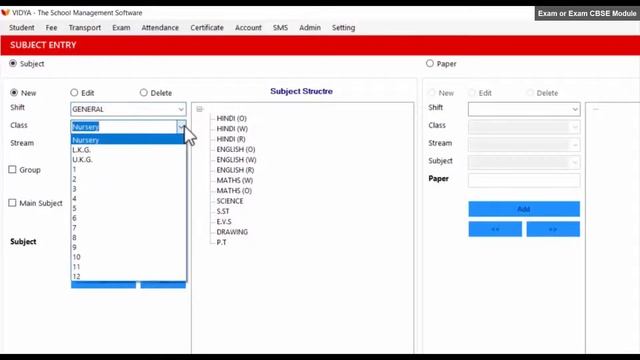The width and height of the screenshot is (640, 360).
Task: Select HINDI (O) in the subject tree
Action: click(231, 118)
